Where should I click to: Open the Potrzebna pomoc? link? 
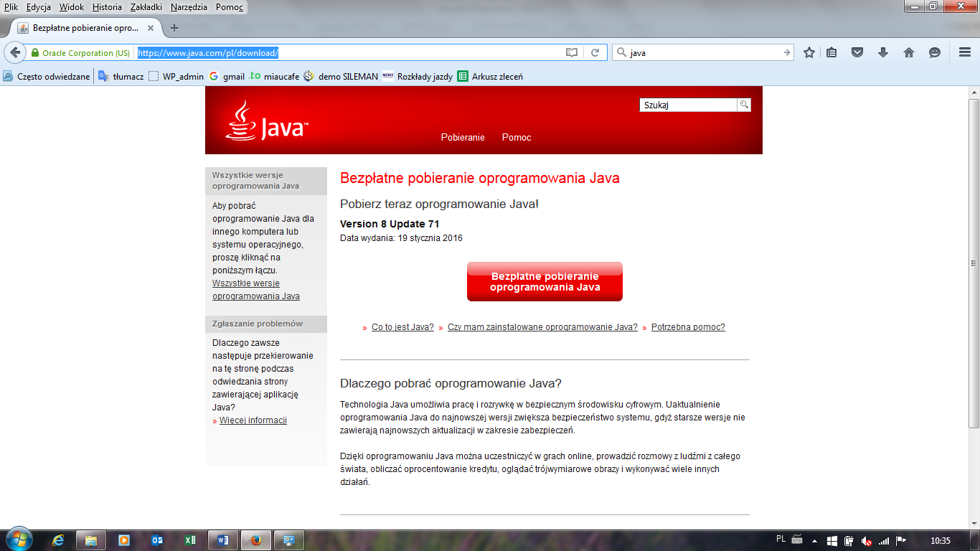tap(688, 327)
